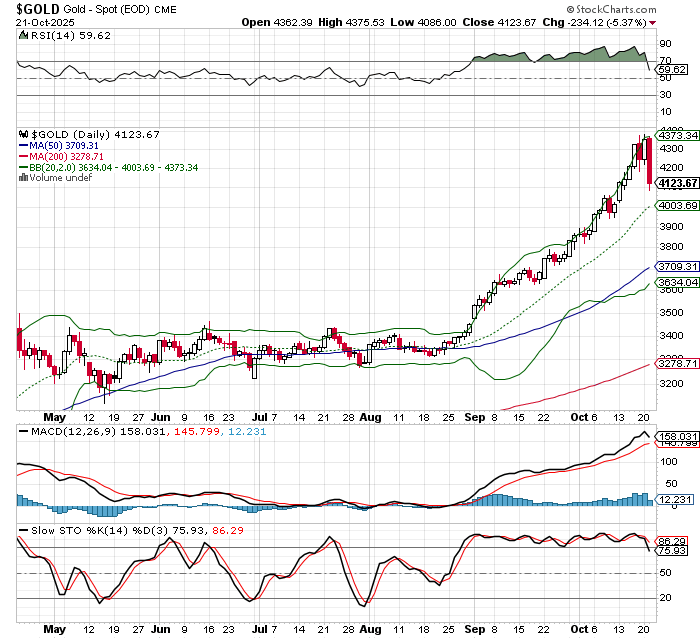The image size is (700, 639).
Task: Click the blue MA(50) legend line
Action: 23,145
